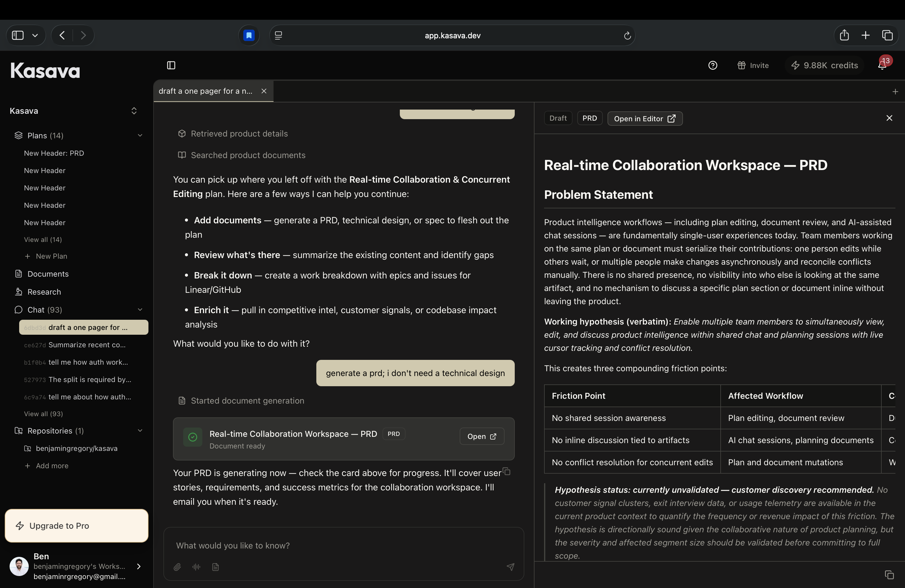The width and height of the screenshot is (905, 588).
Task: Toggle the Safari browser sidebar
Action: [18, 35]
